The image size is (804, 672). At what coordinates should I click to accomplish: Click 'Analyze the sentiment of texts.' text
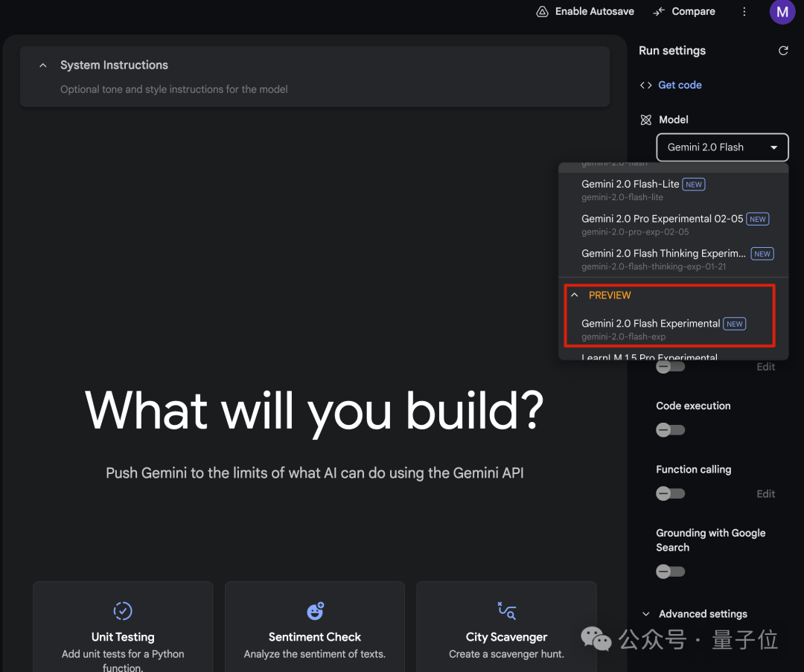(315, 654)
